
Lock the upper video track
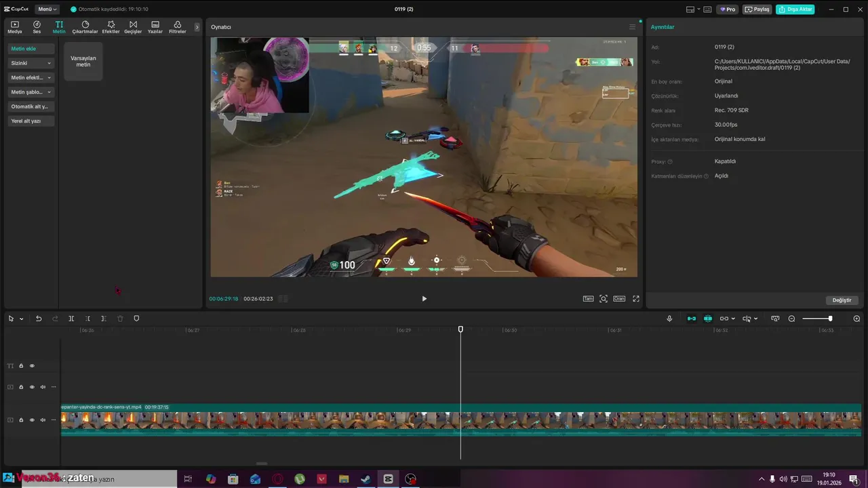tap(21, 387)
